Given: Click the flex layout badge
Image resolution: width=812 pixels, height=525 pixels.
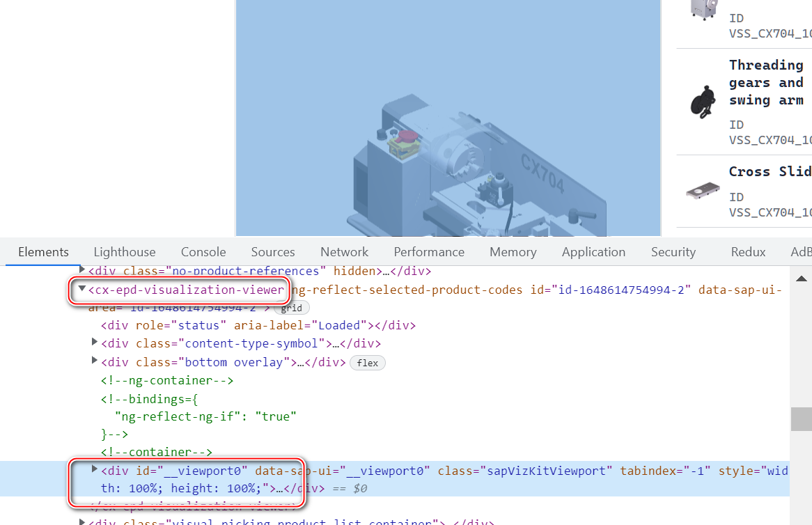Looking at the screenshot, I should pyautogui.click(x=368, y=363).
